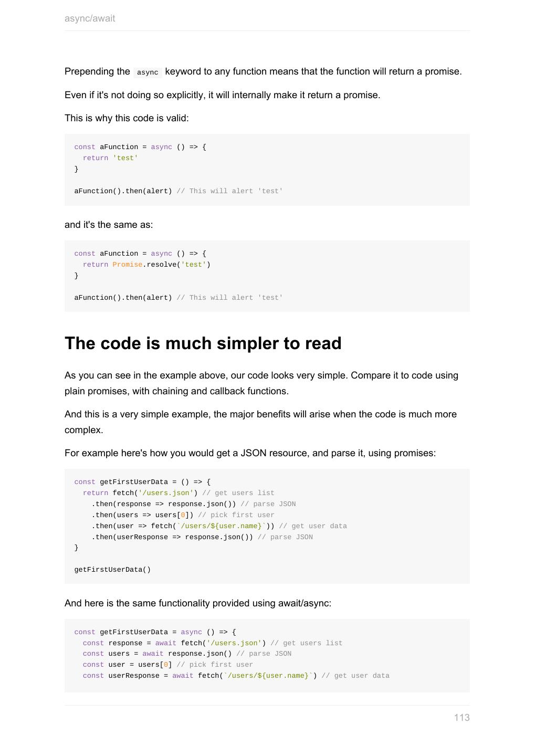Screen dimensions: 535x756
Task: Click the "// get user data" comment in last code block
Action: pos(355,676)
